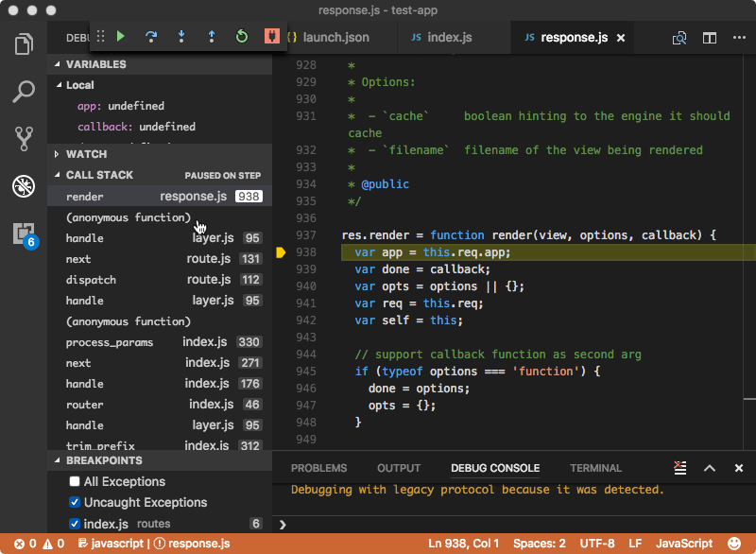Image resolution: width=756 pixels, height=554 pixels.
Task: Click the Step Over debug button
Action: (x=151, y=37)
